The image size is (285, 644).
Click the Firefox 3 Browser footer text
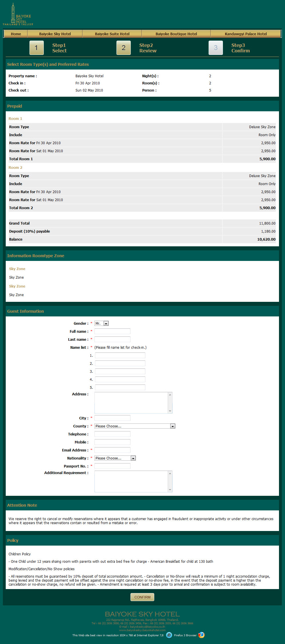tap(185, 635)
